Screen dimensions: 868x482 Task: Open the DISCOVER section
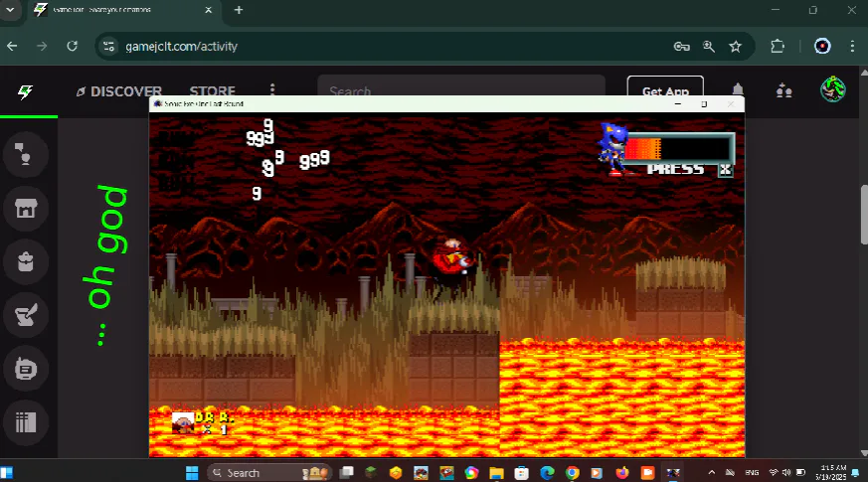(119, 91)
